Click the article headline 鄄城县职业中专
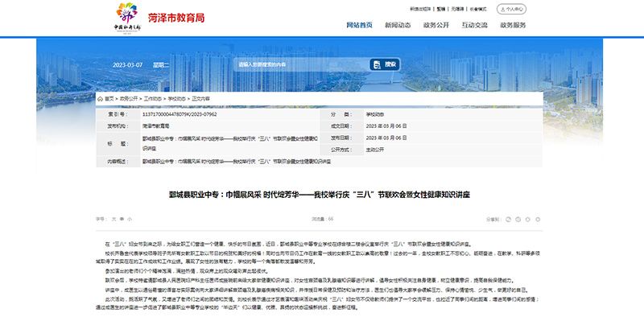The width and height of the screenshot is (644, 317). [320, 195]
